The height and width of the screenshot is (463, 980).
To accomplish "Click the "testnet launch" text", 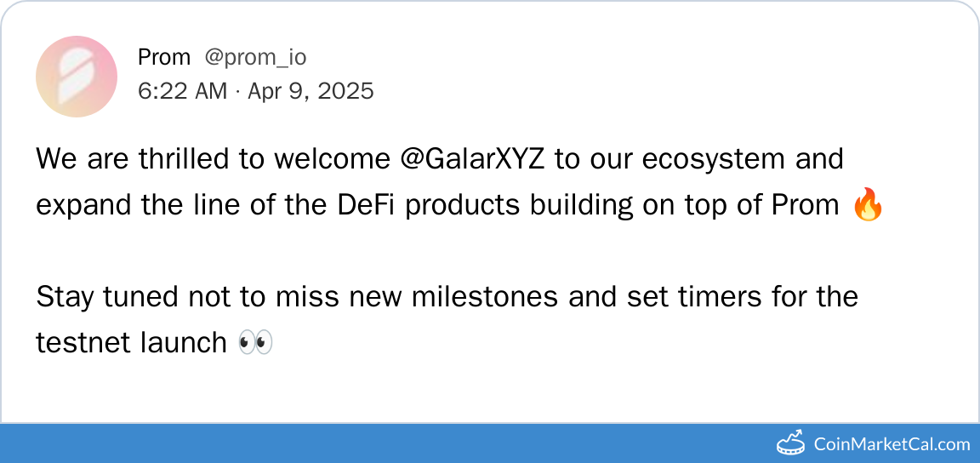I will [132, 343].
